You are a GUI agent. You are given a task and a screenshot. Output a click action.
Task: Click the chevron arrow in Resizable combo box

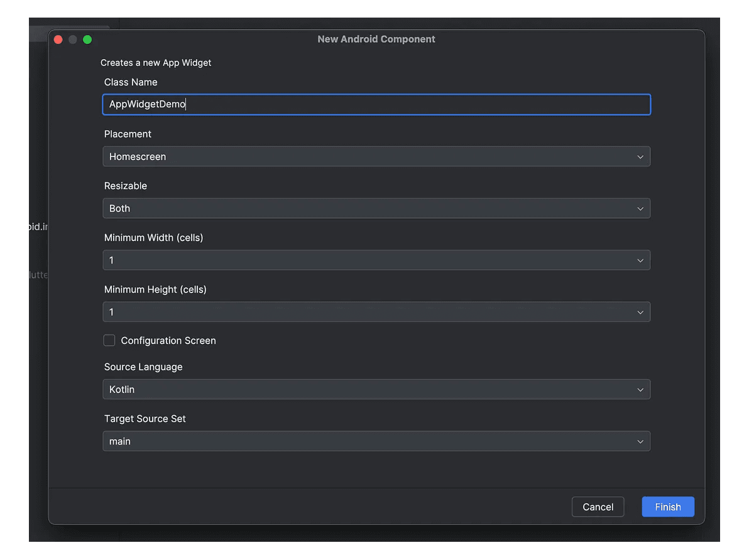coord(640,208)
